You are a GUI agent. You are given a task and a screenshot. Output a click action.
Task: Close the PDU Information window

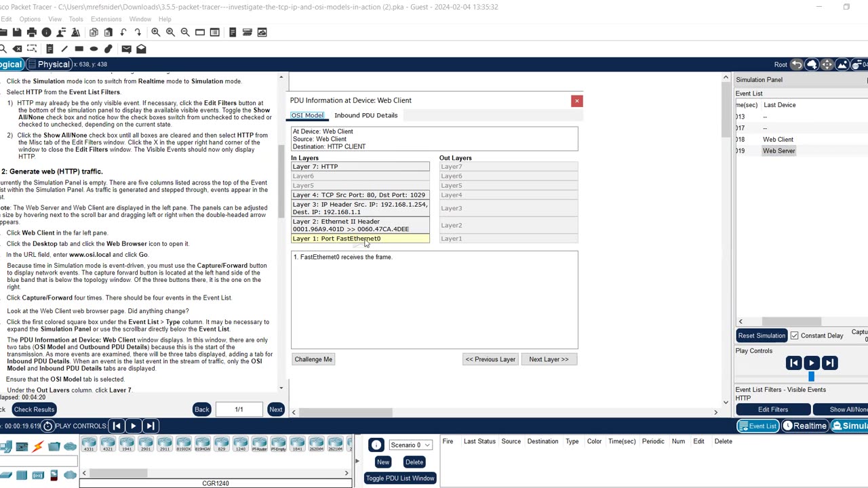click(577, 101)
